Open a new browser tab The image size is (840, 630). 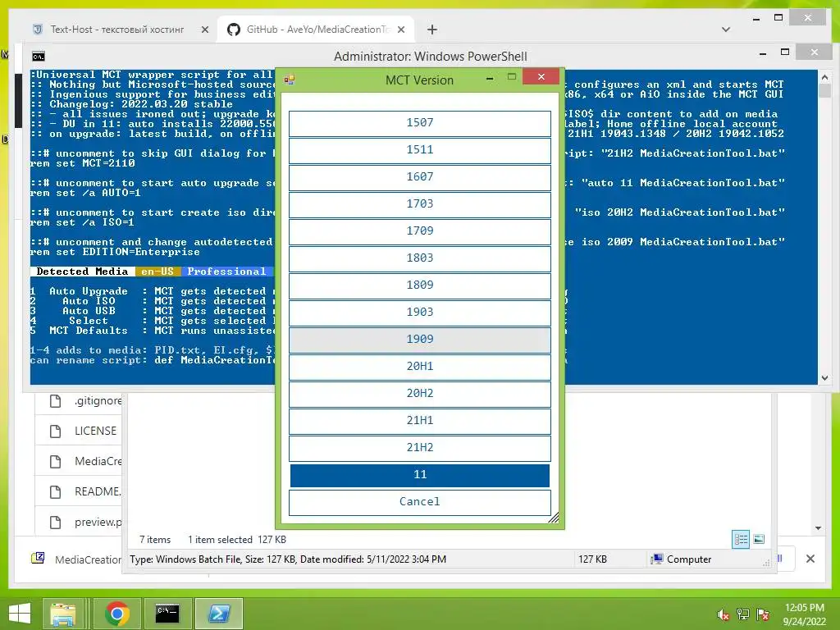tap(432, 30)
